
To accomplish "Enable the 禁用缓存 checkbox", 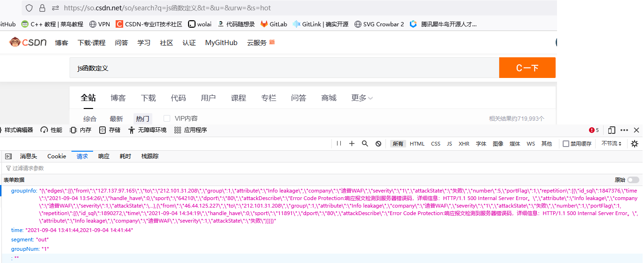I will (566, 144).
